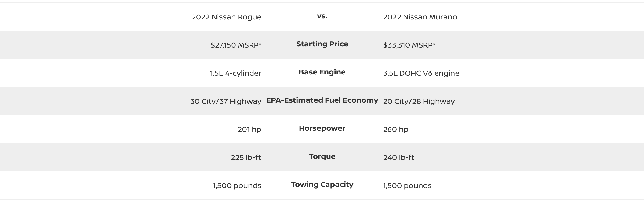This screenshot has width=644, height=200.
Task: Select the Starting Price row label
Action: coord(322,44)
